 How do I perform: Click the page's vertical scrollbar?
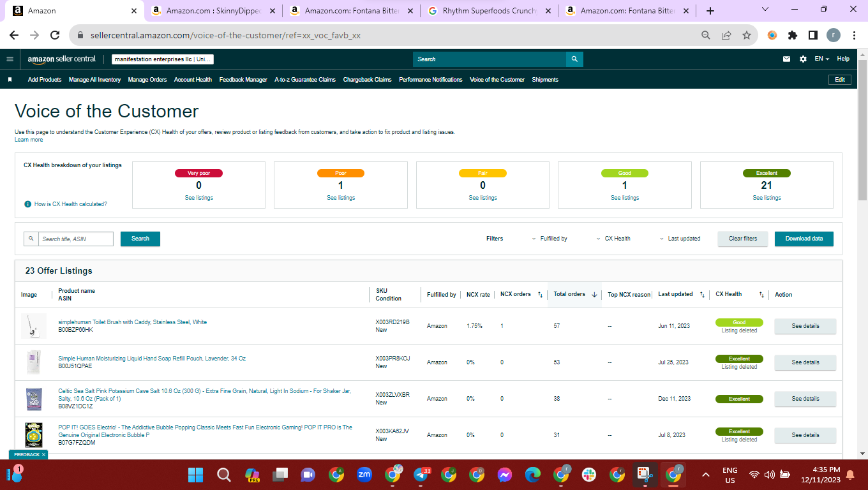862,131
